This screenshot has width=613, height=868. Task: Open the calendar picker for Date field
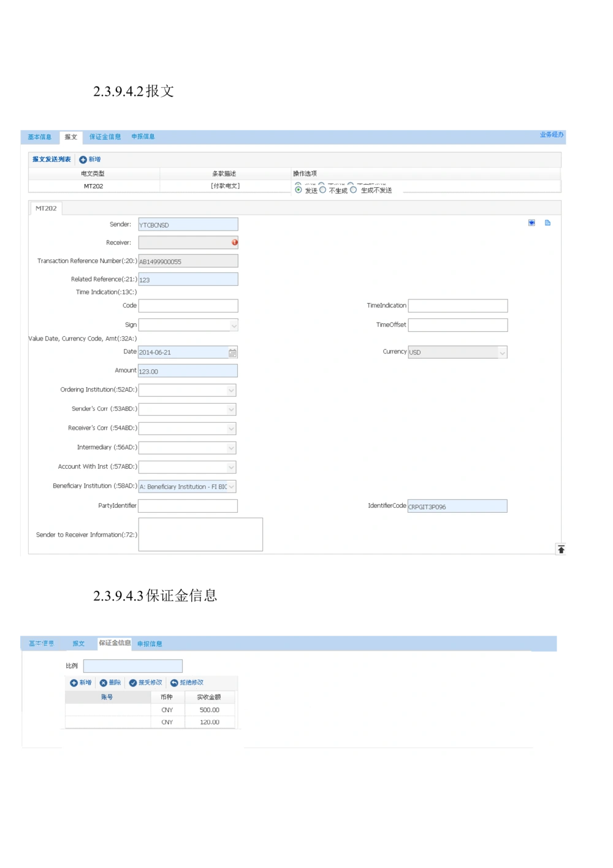tap(232, 353)
